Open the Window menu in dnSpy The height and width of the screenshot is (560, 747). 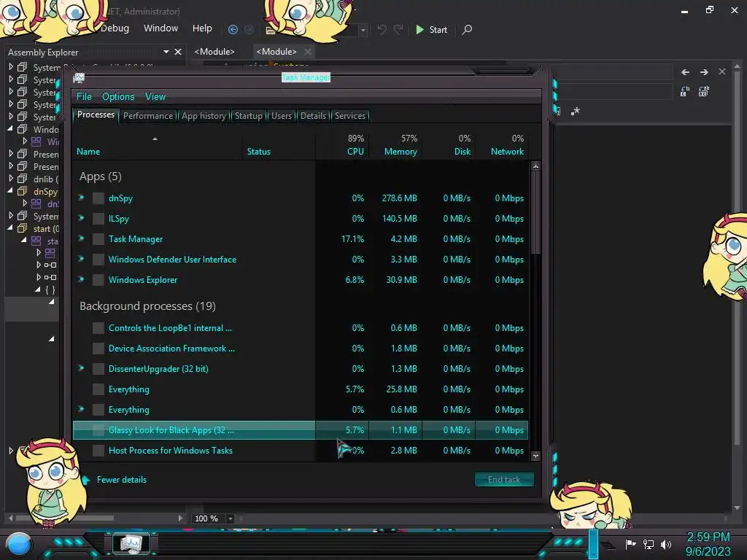tap(161, 28)
